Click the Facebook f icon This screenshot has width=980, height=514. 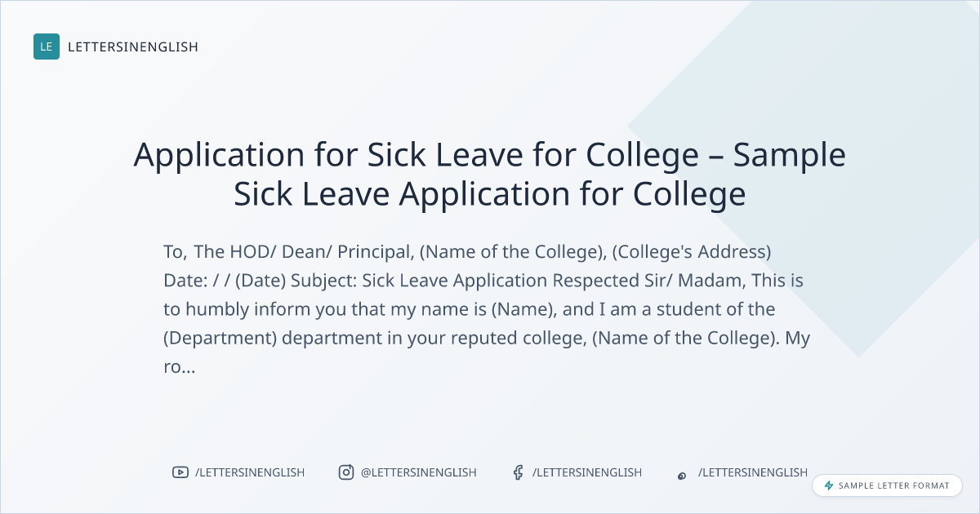[518, 472]
